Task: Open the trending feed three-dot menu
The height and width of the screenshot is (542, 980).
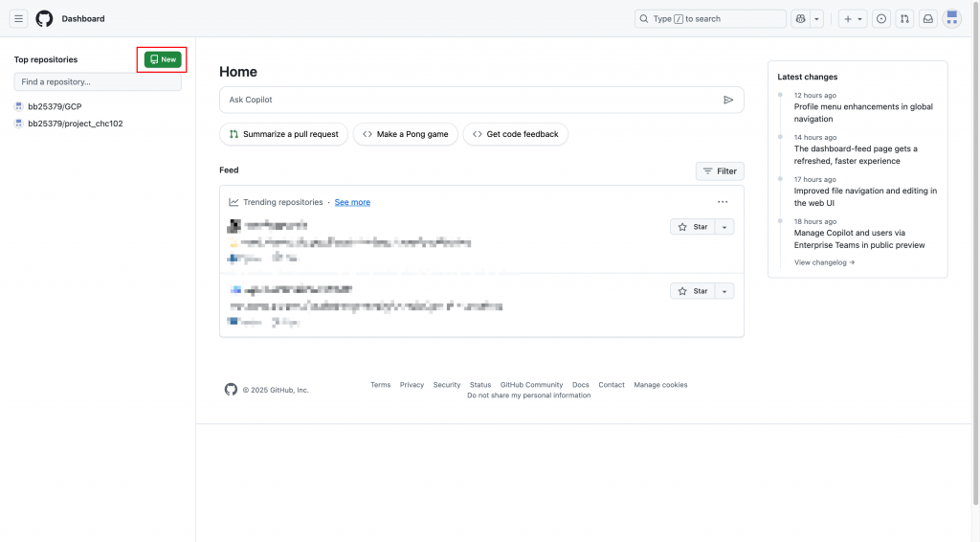Action: point(723,202)
